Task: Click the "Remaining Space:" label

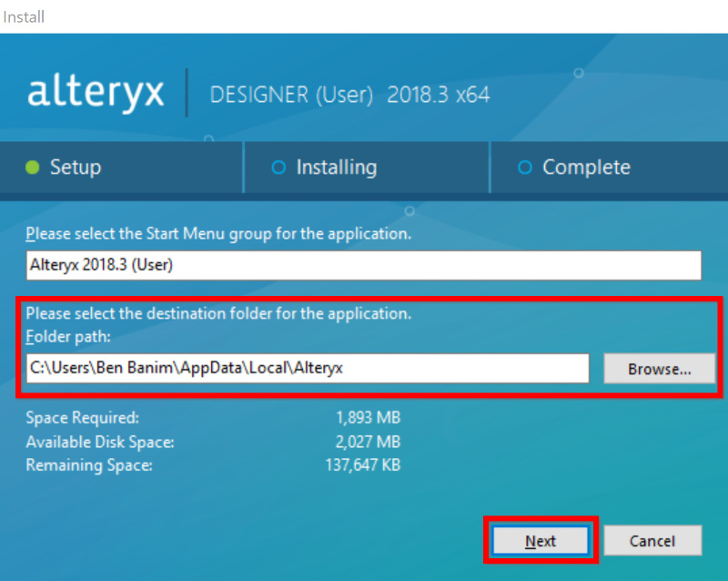Action: click(89, 465)
